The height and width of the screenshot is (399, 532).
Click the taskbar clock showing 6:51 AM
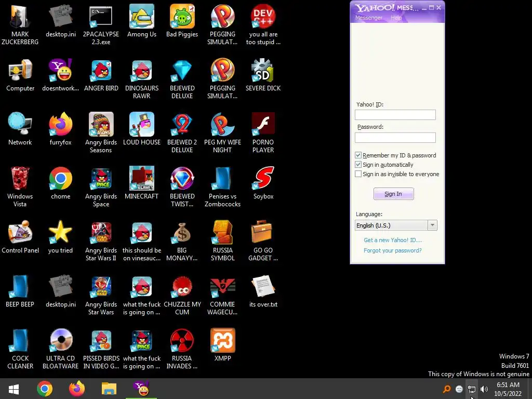(508, 389)
